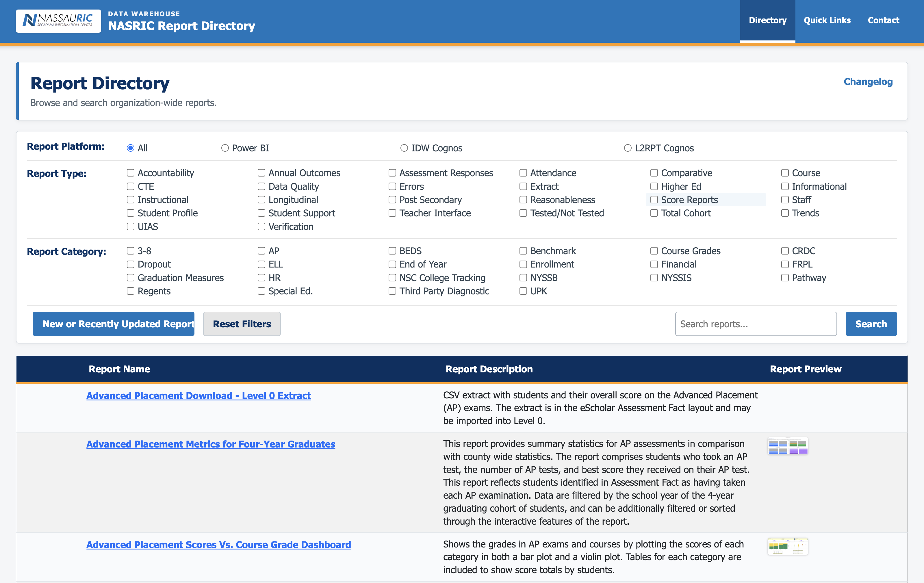Check the Score Reports checkbox
Screen dimensions: 924x583
654,200
